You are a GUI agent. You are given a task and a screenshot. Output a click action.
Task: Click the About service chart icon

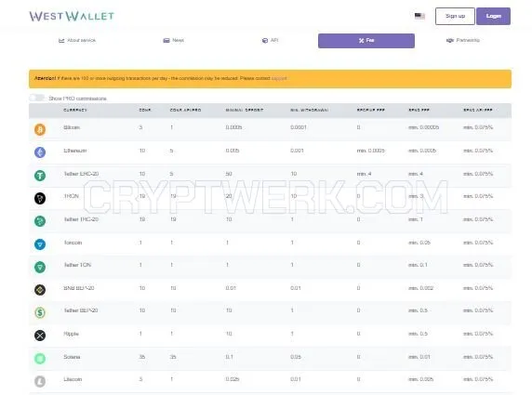61,40
